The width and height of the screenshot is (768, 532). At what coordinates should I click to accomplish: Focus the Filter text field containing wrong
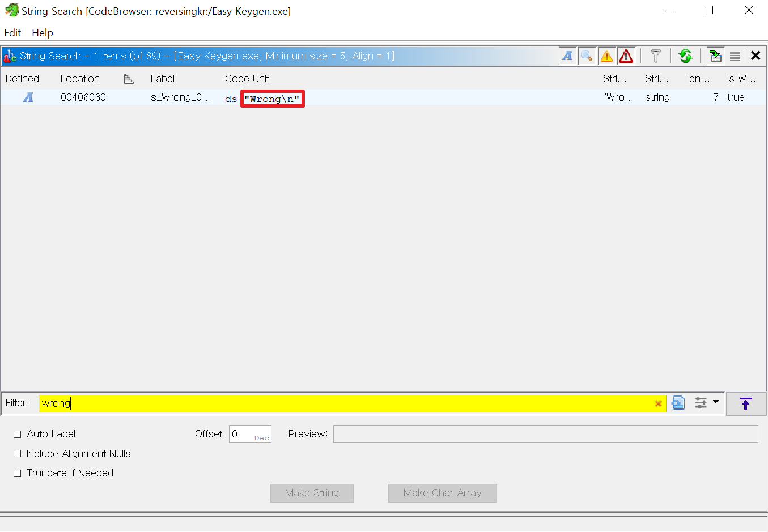[352, 403]
